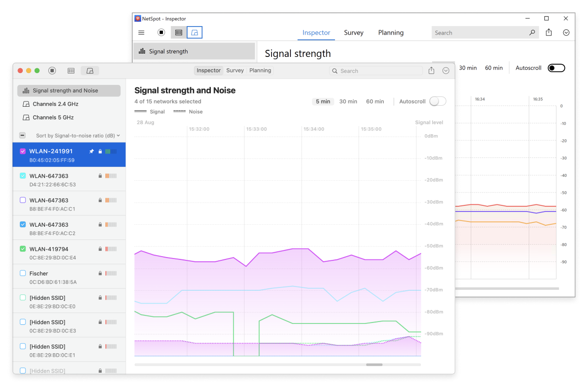
Task: Switch to table view using the grid icon
Action: click(71, 70)
